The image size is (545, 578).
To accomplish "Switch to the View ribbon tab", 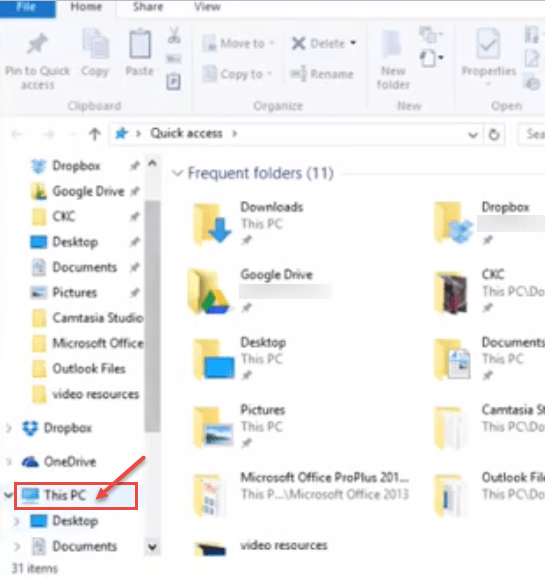I will [207, 7].
